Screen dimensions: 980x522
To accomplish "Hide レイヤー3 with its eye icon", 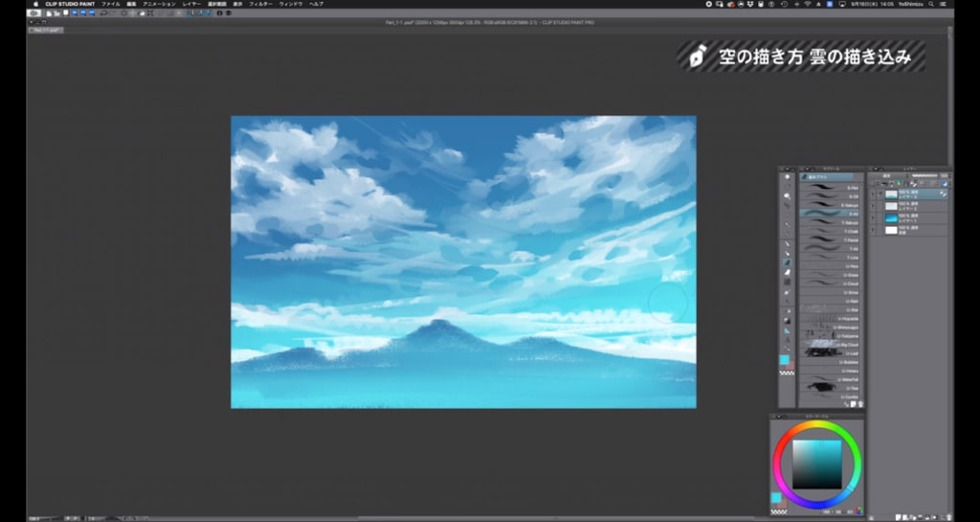I will pos(872,194).
